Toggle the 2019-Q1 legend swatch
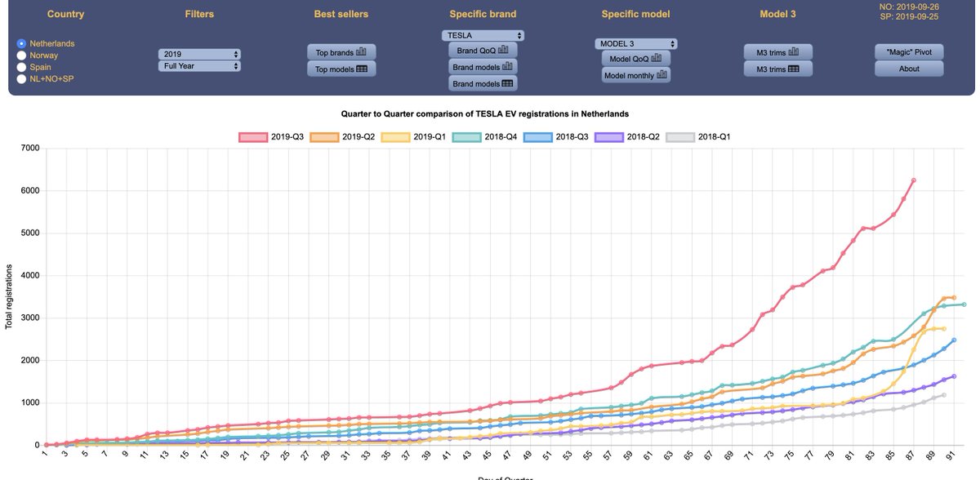The height and width of the screenshot is (480, 980). point(395,137)
